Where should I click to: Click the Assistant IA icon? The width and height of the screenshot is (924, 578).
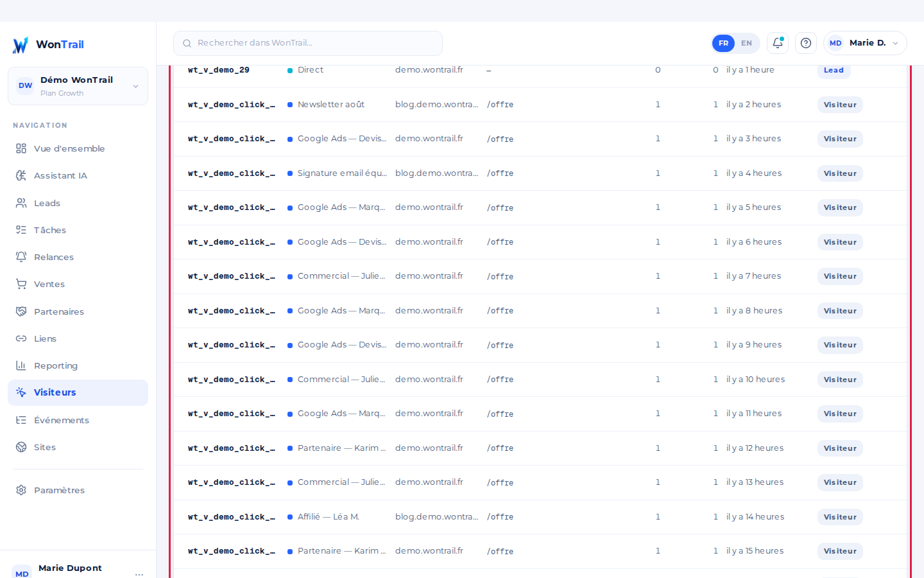(21, 175)
